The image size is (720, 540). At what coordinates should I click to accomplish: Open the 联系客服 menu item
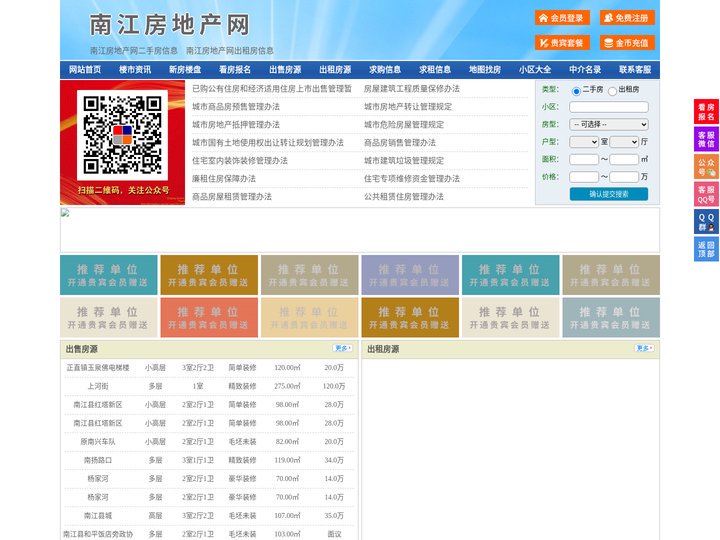[635, 70]
